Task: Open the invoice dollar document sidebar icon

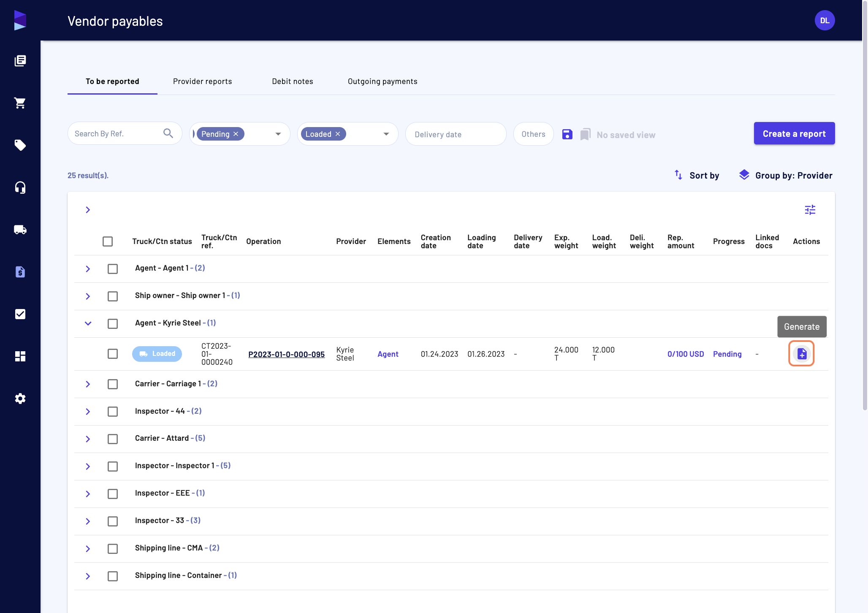Action: [20, 272]
